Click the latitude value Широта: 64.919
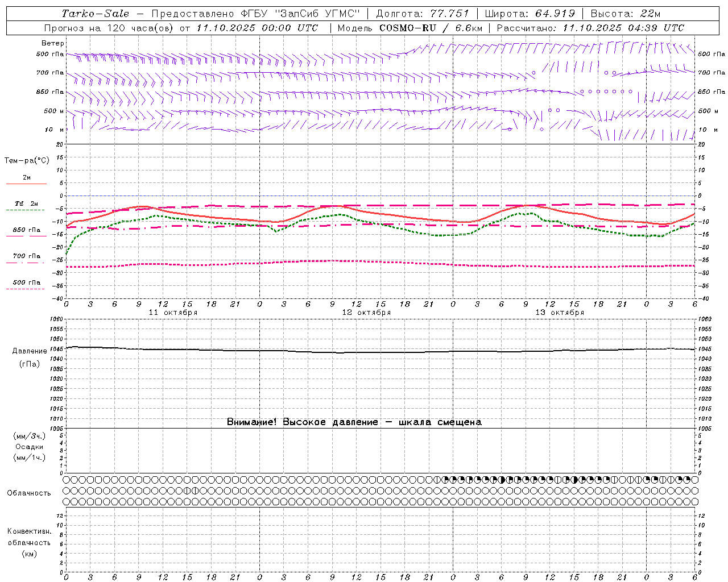This screenshot has width=728, height=582. 530,14
